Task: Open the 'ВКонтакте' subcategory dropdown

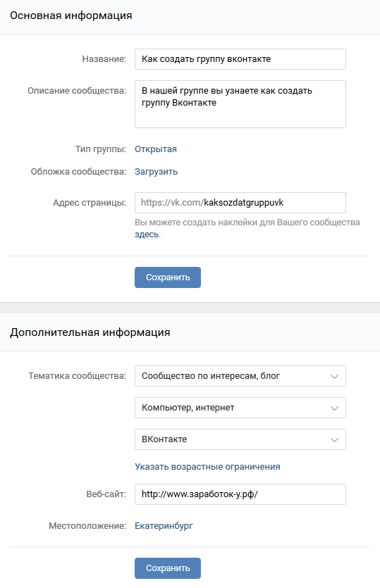Action: tap(240, 439)
